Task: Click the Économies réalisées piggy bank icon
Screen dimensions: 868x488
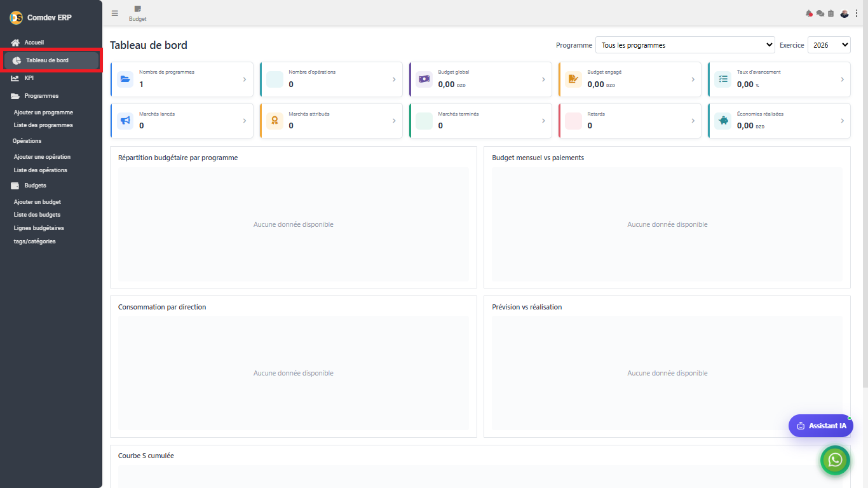Action: coord(722,121)
